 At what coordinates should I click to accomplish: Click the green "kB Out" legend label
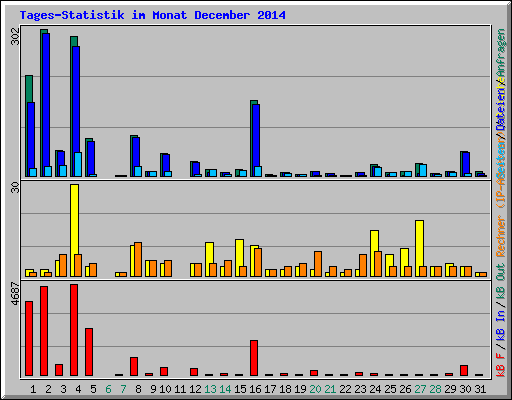pos(501,282)
